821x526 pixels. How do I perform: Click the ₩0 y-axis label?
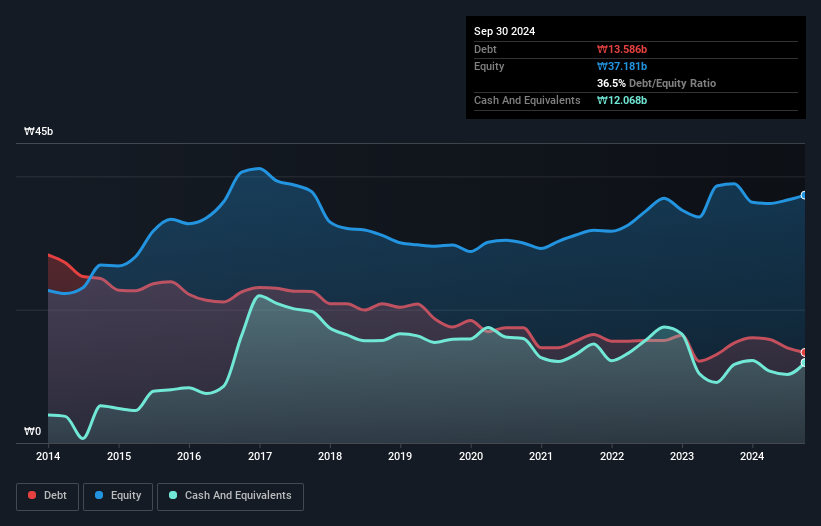pos(32,431)
